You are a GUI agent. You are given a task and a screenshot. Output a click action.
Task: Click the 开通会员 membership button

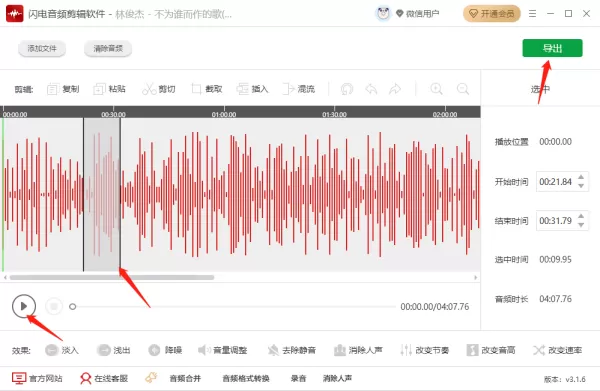coord(492,14)
